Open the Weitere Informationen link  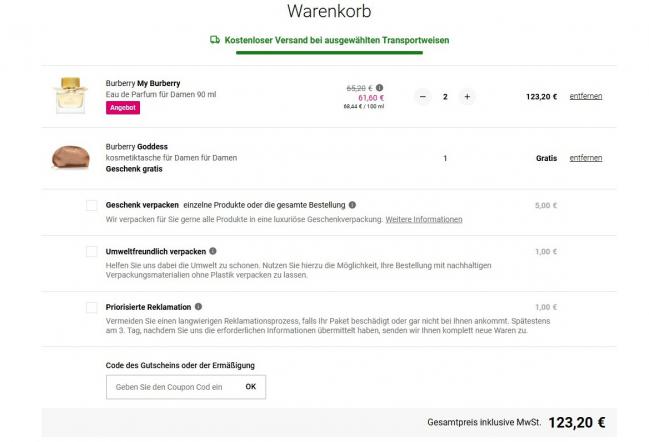coord(424,219)
